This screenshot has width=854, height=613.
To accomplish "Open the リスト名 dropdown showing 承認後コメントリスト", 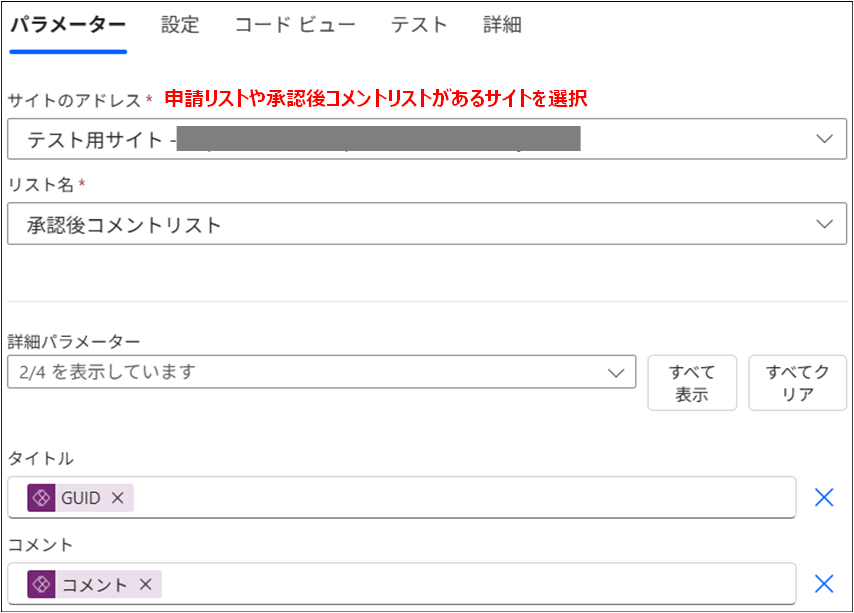I will tap(400, 224).
